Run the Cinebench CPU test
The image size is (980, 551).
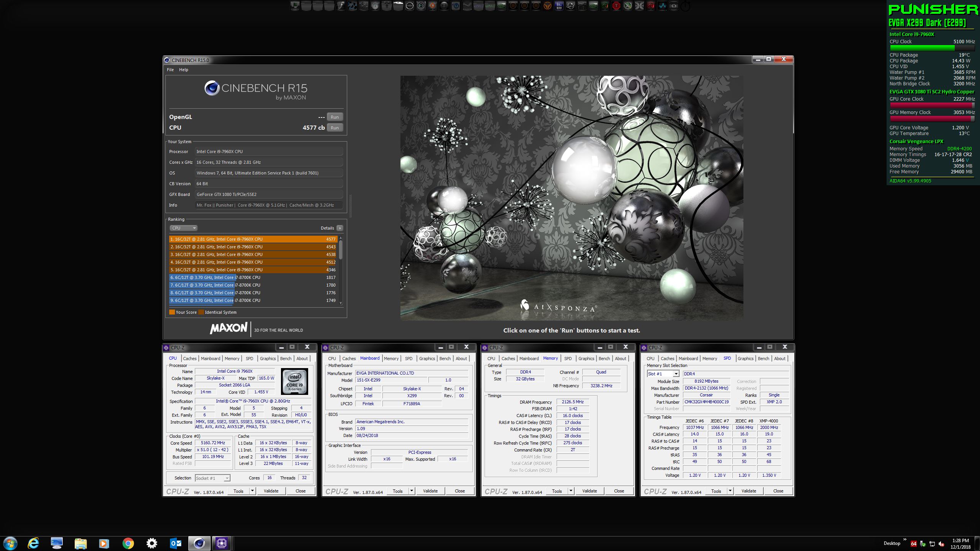(335, 128)
